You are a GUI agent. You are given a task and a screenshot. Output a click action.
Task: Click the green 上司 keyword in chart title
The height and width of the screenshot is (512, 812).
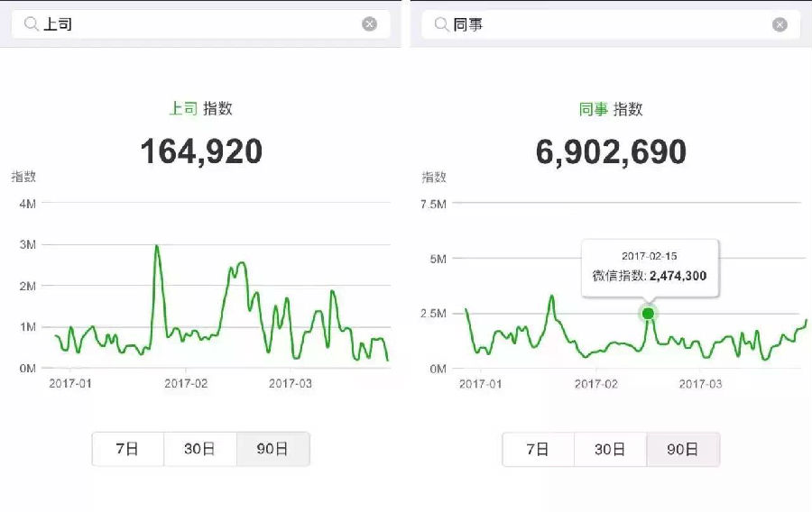click(183, 108)
